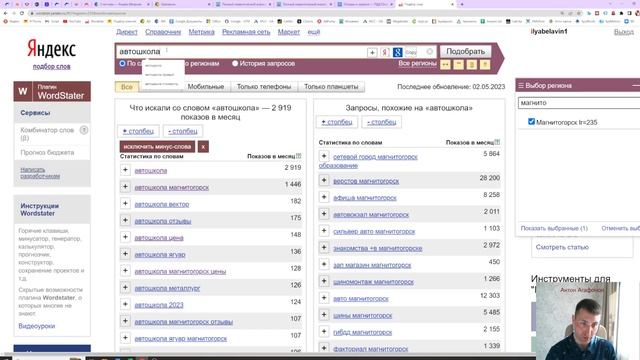640x360 pixels.
Task: Click the browser new tab plus button
Action: click(462, 4)
